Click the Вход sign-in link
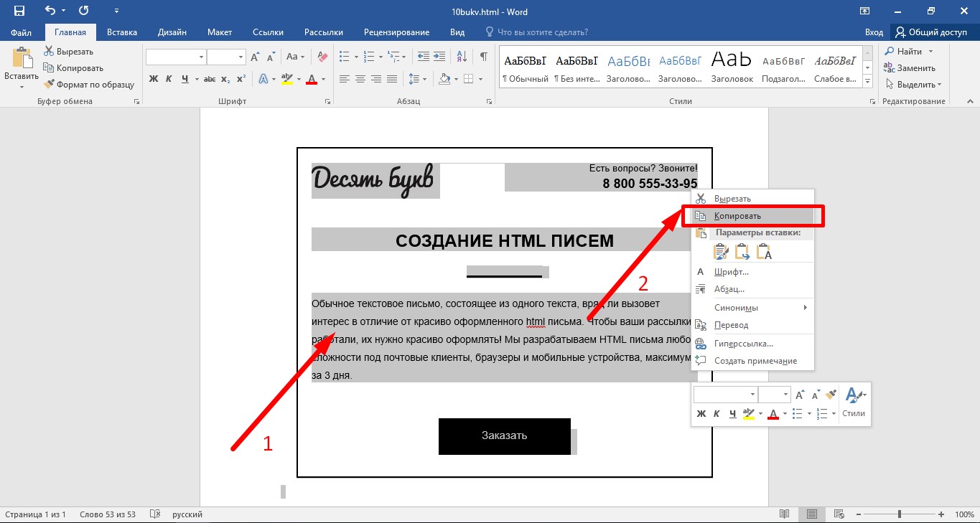980x523 pixels. [874, 32]
